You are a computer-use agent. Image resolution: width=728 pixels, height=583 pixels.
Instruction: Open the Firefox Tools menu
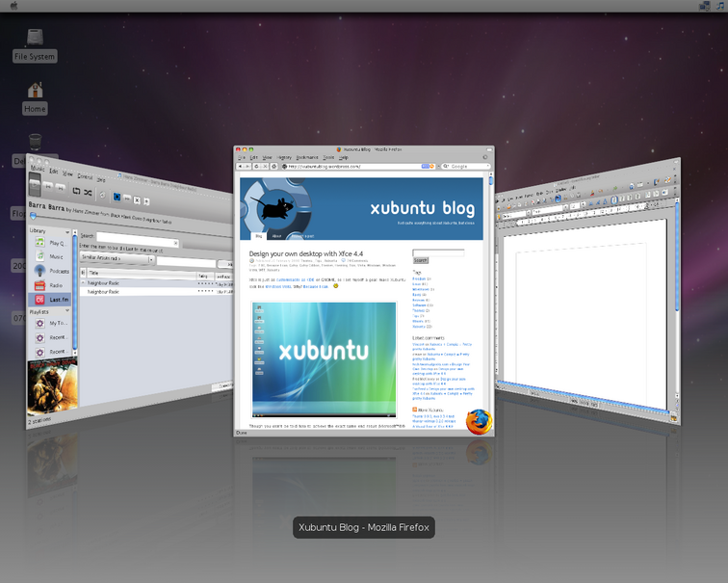coord(328,157)
